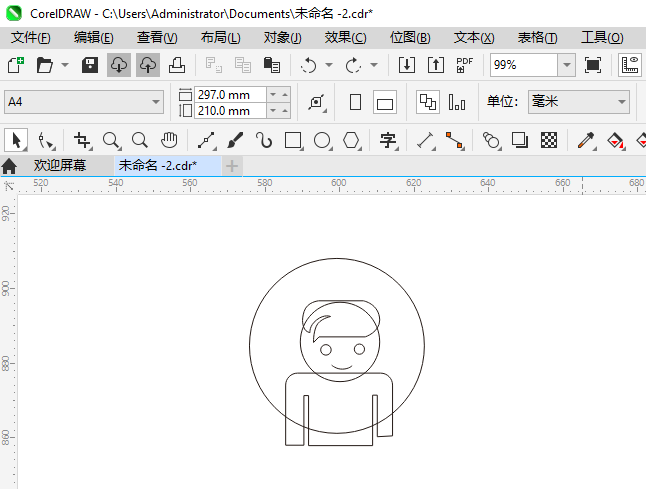
Task: Select the Ellipse tool
Action: click(x=323, y=140)
